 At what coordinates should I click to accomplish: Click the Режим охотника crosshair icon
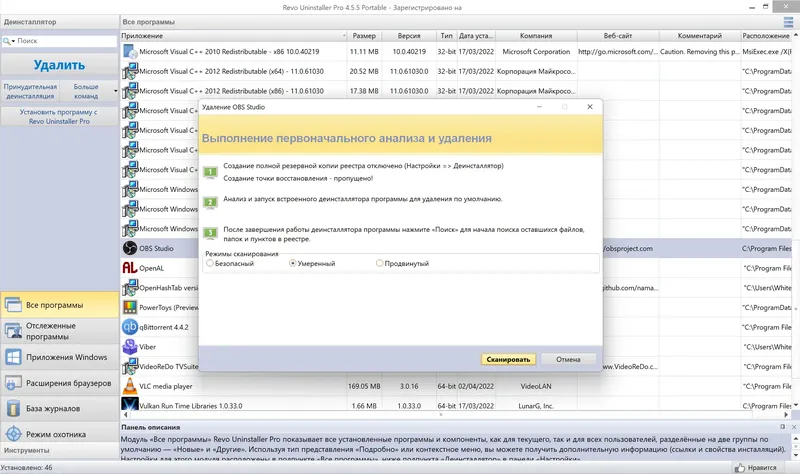[13, 434]
